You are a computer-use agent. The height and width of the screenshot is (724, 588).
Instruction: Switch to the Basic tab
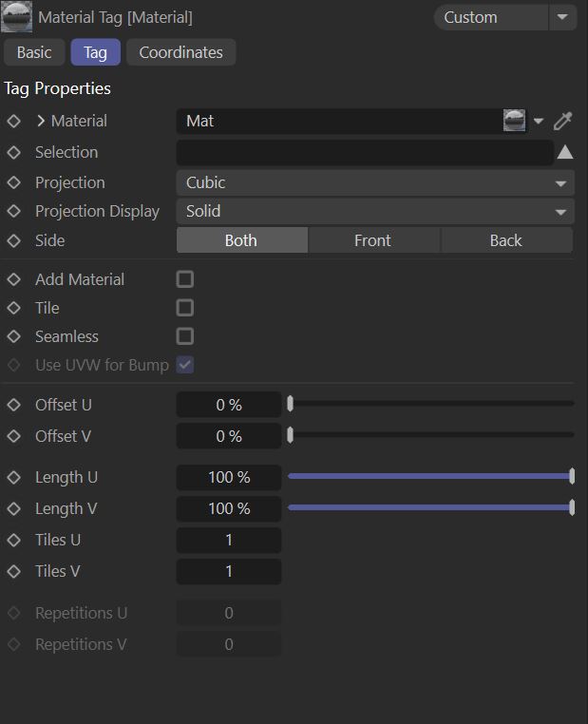pos(34,52)
